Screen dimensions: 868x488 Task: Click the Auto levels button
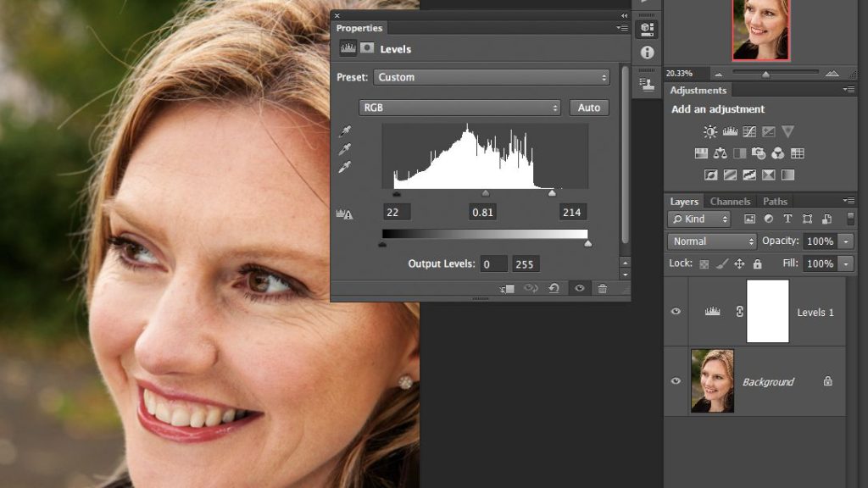point(588,108)
